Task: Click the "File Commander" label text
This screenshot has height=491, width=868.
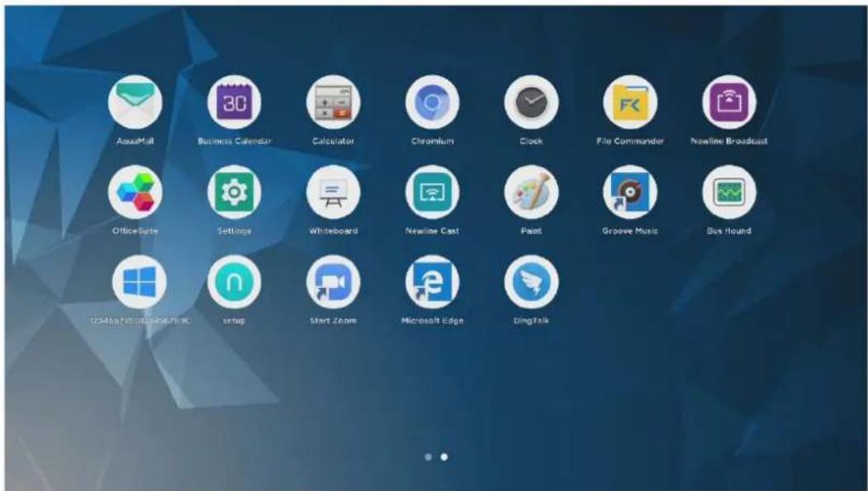Action: (x=630, y=141)
